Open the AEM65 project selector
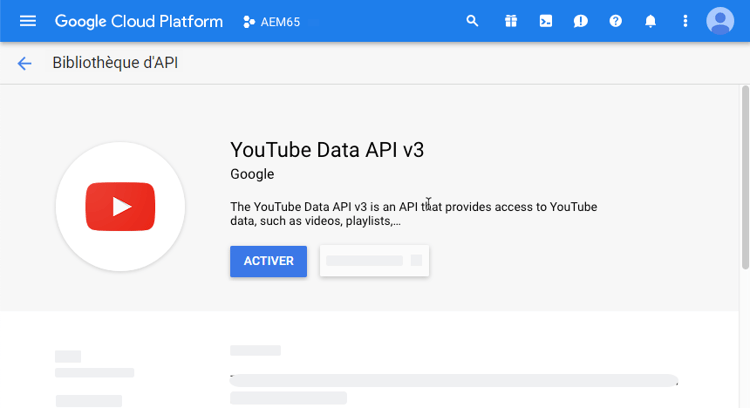This screenshot has height=408, width=750. (x=272, y=22)
